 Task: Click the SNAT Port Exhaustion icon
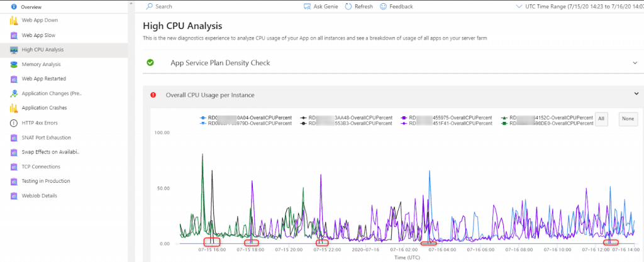pyautogui.click(x=14, y=138)
